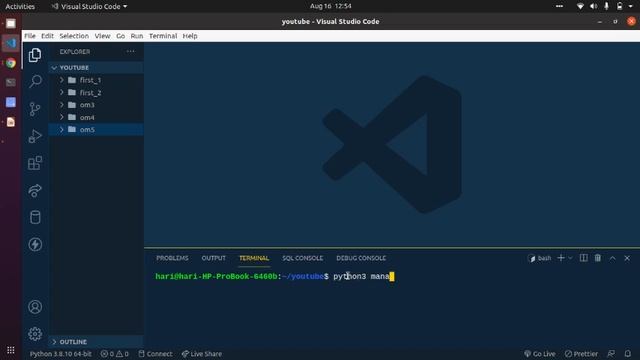Screen dimensions: 640x360
Task: Show Applications grid in dock
Action: (x=11, y=350)
